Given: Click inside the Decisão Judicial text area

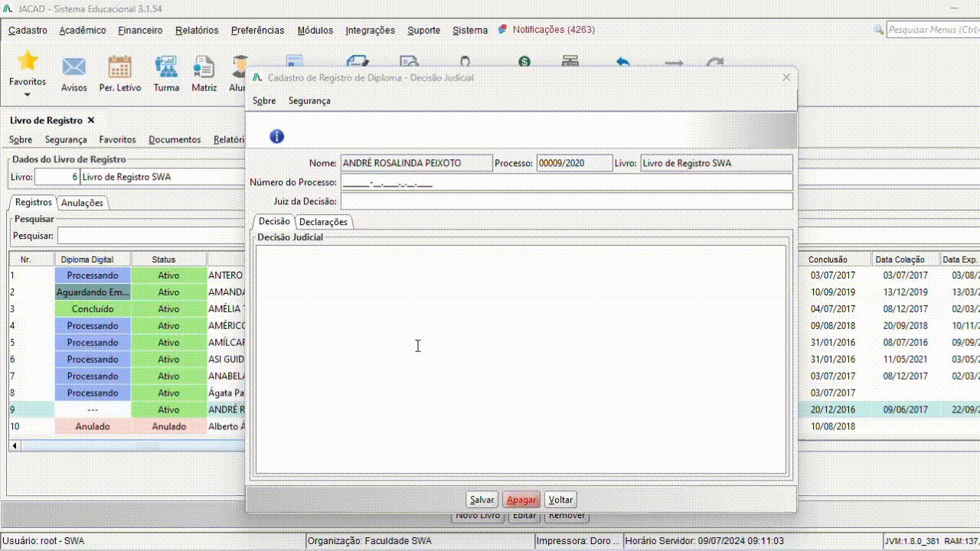Looking at the screenshot, I should pos(521,360).
